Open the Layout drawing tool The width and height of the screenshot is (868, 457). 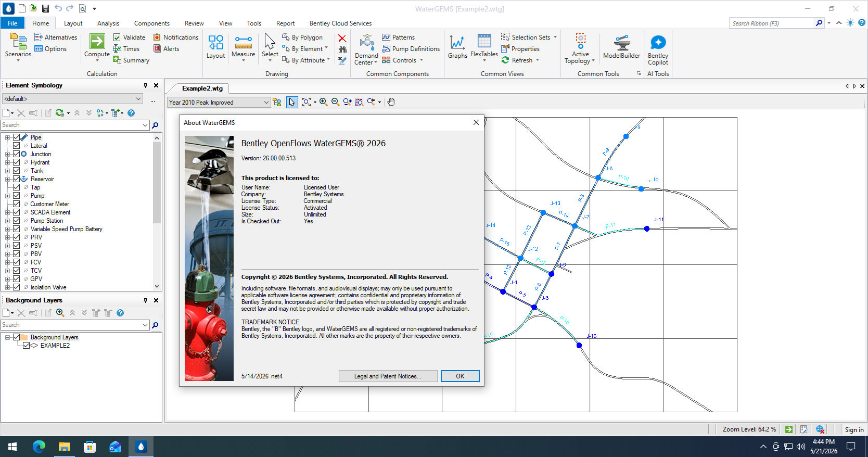pyautogui.click(x=215, y=47)
